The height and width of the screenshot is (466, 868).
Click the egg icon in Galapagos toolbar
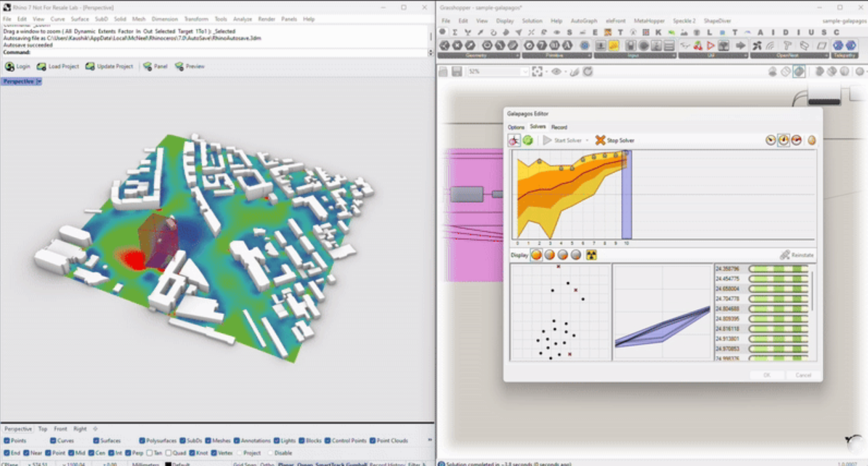(x=811, y=140)
